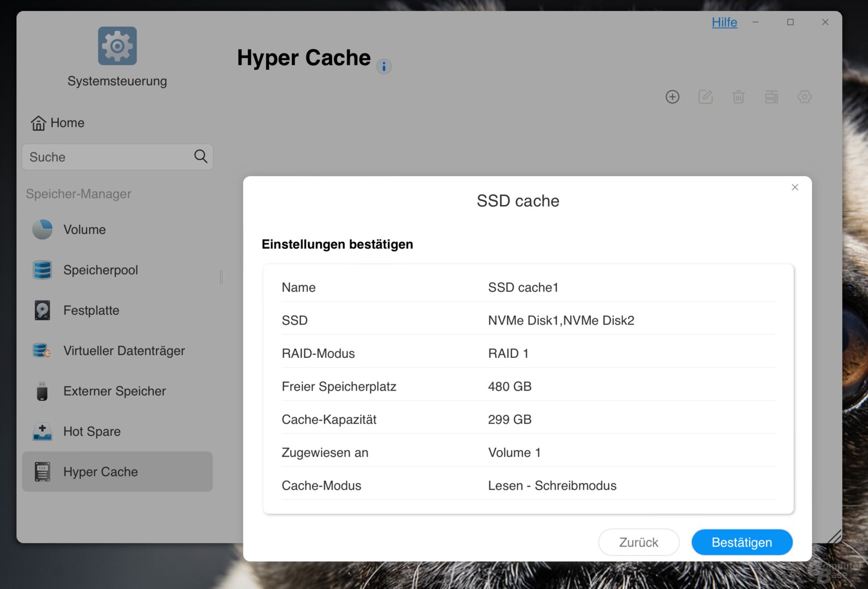This screenshot has height=589, width=868.
Task: Go to Virtueller Datenträger
Action: click(124, 351)
